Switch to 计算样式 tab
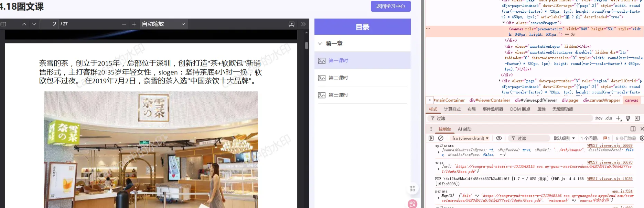Viewport: 644px width, 208px height. tap(452, 109)
